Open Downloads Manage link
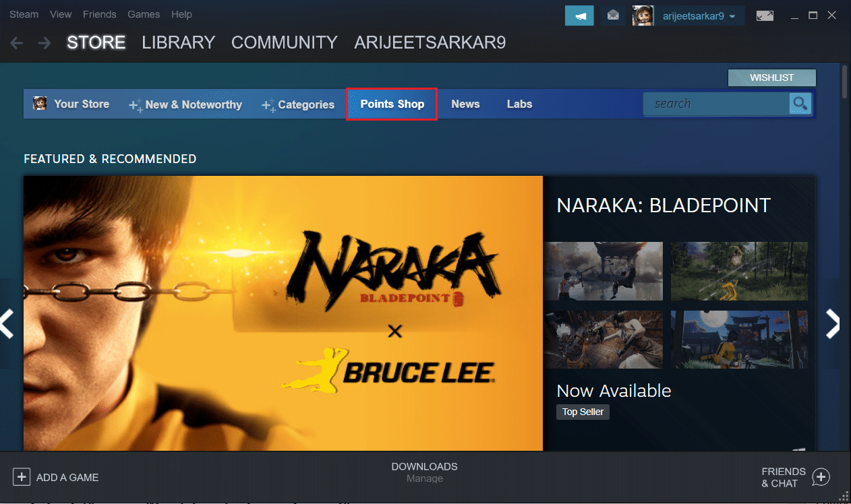This screenshot has height=504, width=851. click(x=424, y=478)
